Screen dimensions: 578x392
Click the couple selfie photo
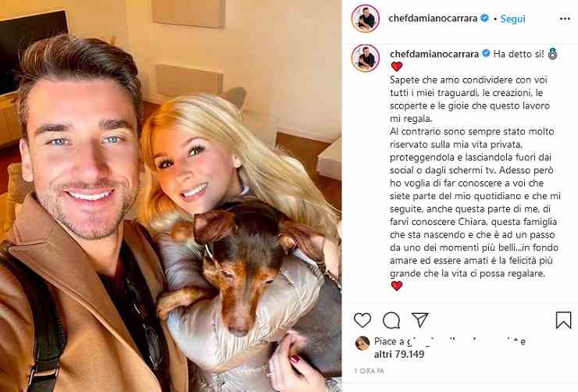(x=171, y=196)
